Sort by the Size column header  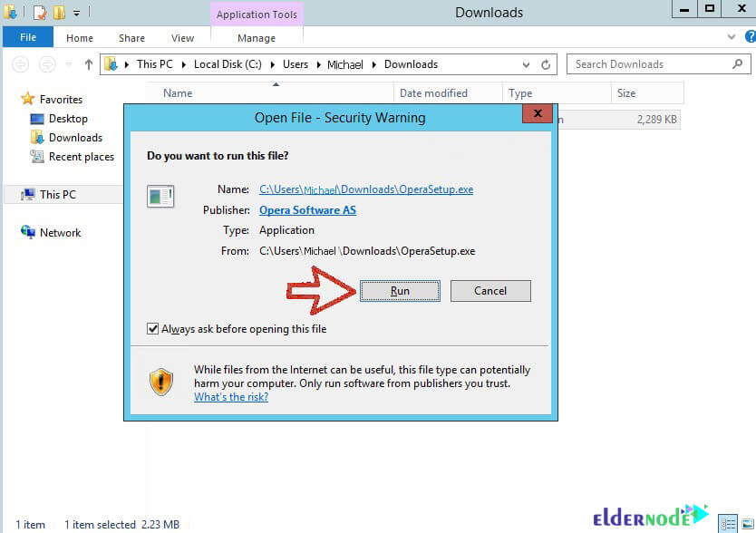(647, 93)
